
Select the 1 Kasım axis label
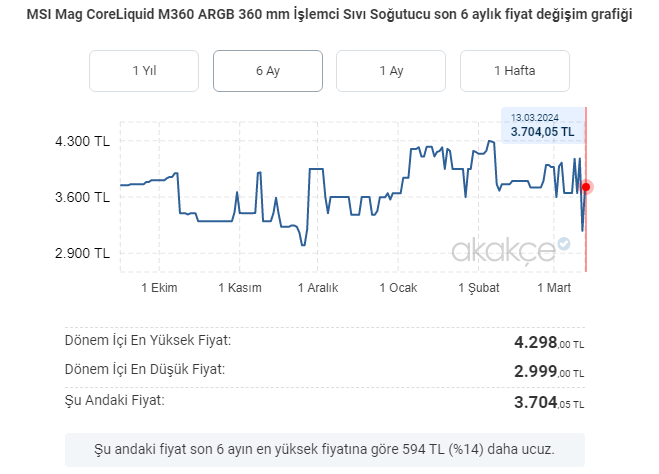(x=239, y=287)
